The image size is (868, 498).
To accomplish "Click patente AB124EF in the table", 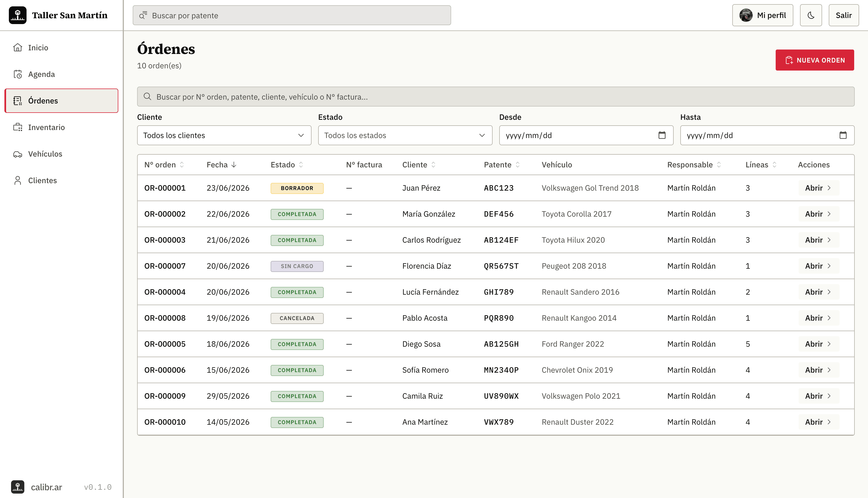I will 501,240.
